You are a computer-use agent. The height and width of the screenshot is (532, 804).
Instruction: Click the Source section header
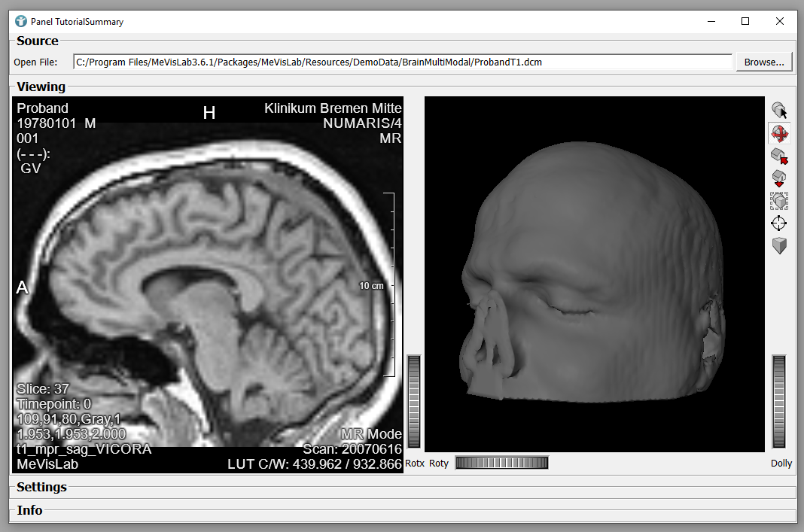coord(38,41)
